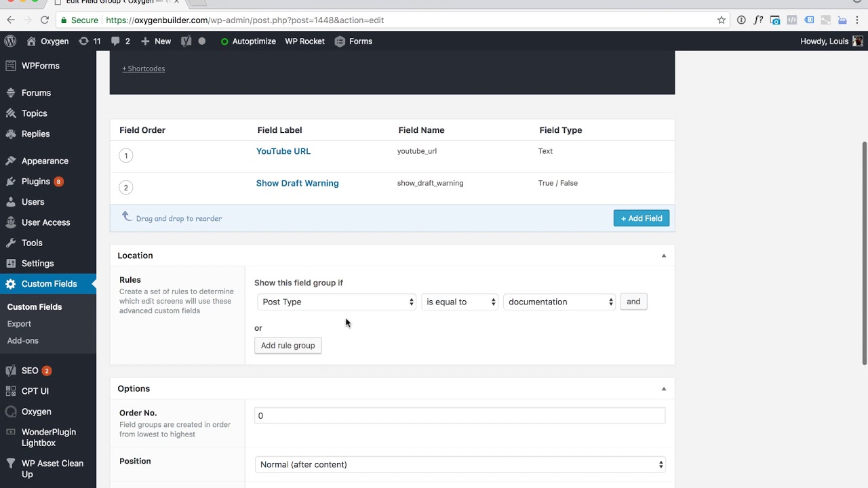The image size is (868, 488).
Task: Click the + Add Field button
Action: (x=642, y=218)
